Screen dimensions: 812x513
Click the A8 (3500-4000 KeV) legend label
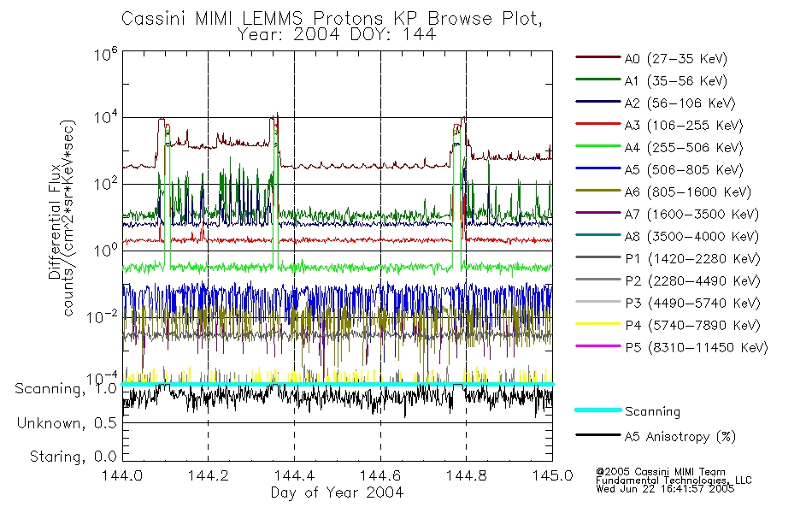tap(691, 236)
